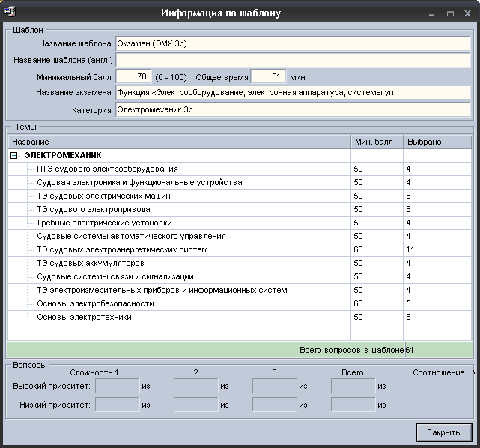Click the Общее время field showing 61
Viewport: 480px width, 448px height.
[x=268, y=76]
